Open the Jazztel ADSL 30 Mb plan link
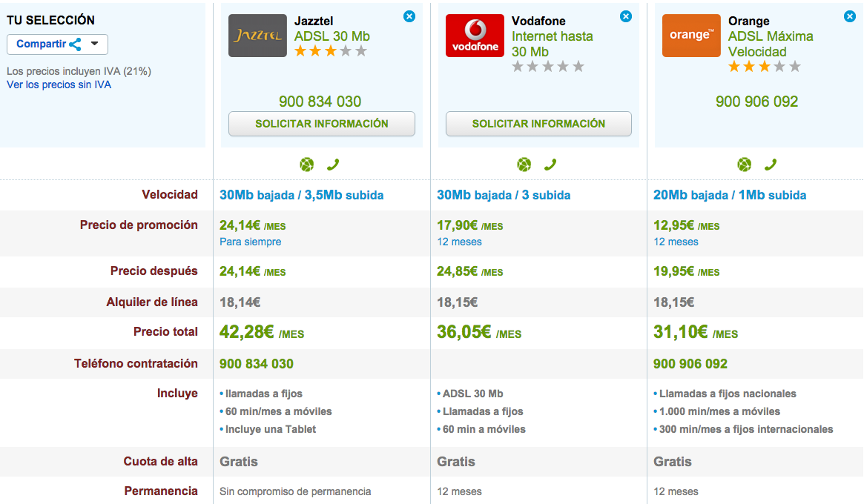This screenshot has height=504, width=864. 332,36
